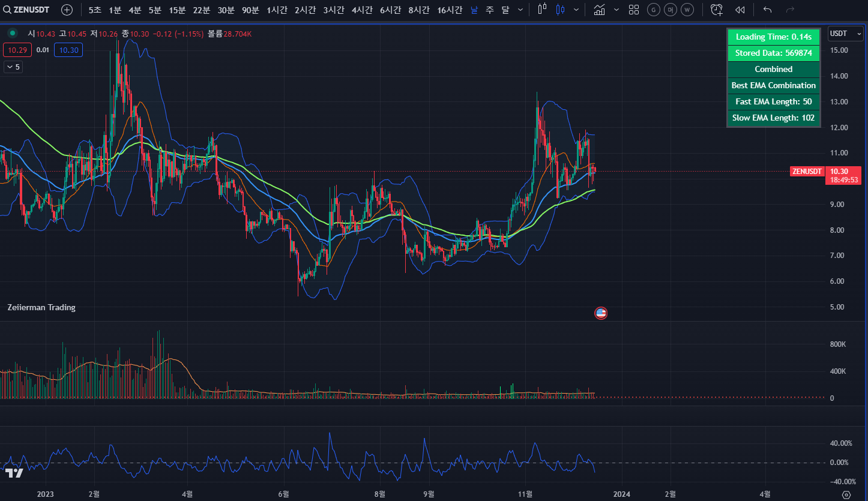Open the indicators icon
The image size is (868, 501).
599,10
